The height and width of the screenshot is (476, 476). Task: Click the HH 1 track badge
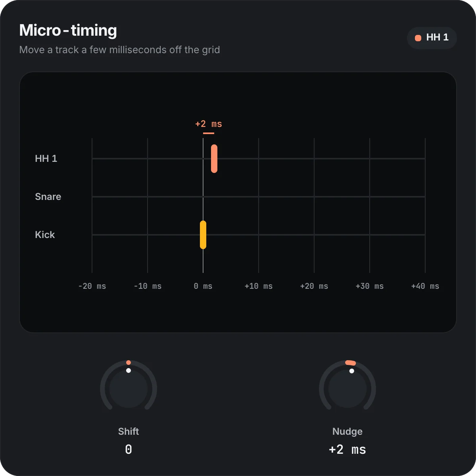click(432, 38)
